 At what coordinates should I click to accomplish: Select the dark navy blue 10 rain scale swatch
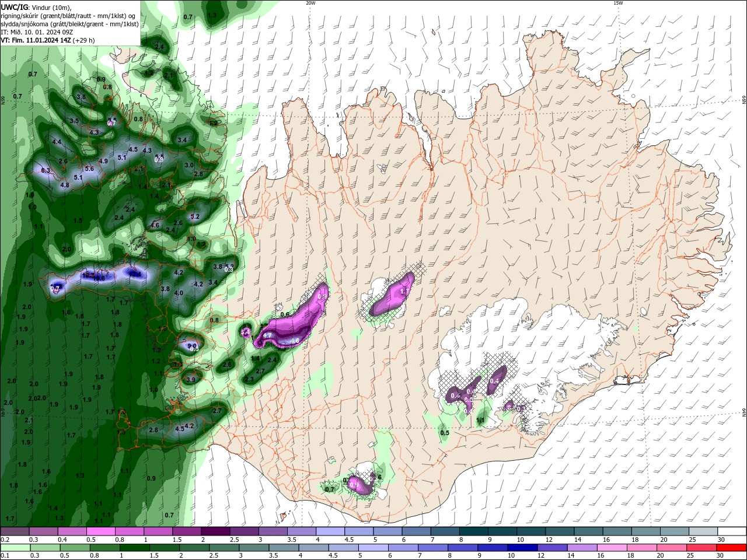pyautogui.click(x=521, y=548)
